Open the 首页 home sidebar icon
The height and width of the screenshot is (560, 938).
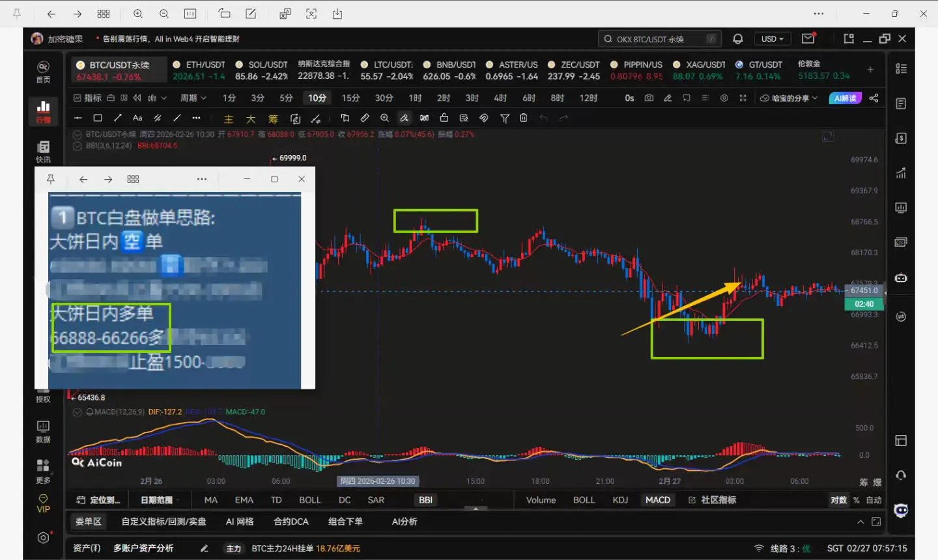pos(43,72)
